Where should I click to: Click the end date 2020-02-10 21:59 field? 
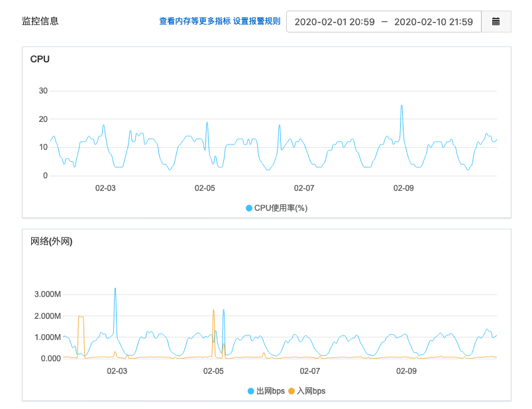click(433, 22)
